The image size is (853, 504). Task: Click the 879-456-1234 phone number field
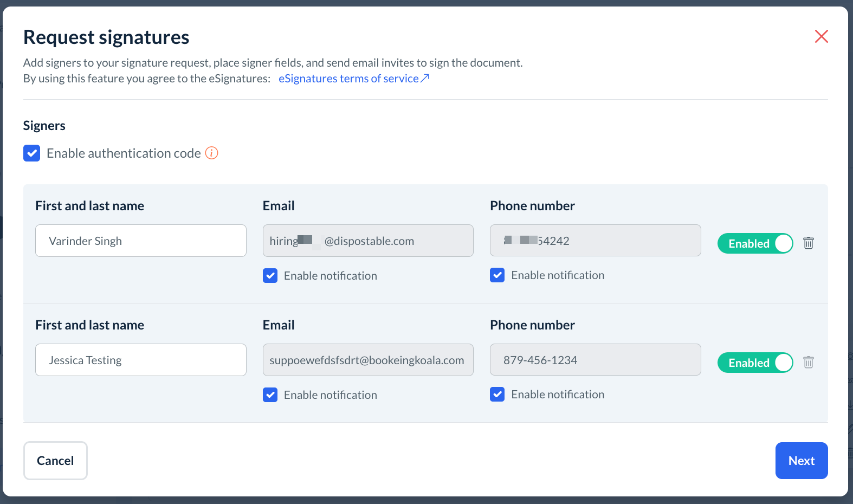tap(595, 360)
